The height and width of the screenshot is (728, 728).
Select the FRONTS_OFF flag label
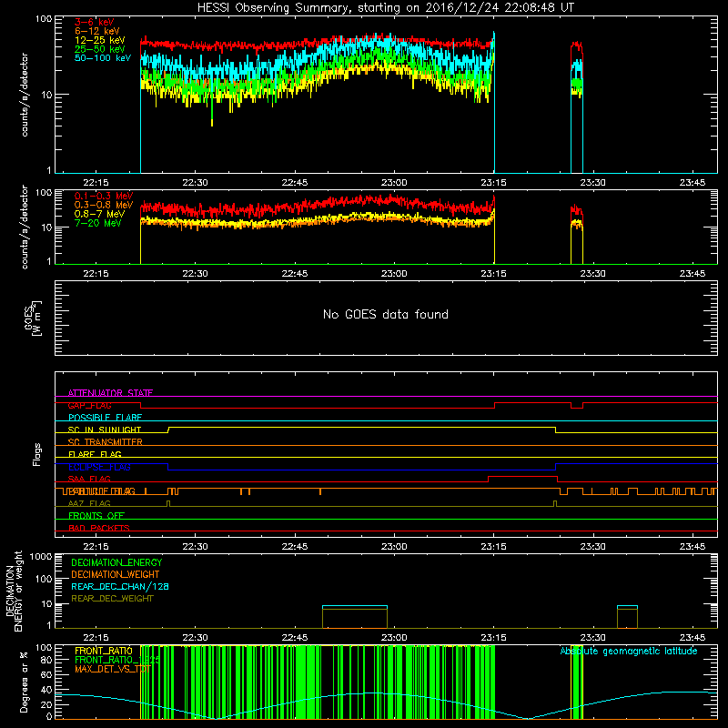96,515
